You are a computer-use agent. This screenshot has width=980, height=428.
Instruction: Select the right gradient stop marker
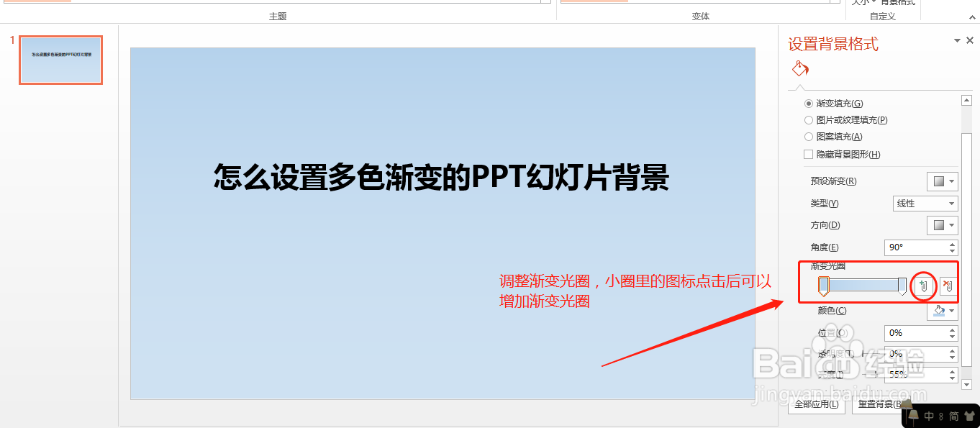click(902, 286)
